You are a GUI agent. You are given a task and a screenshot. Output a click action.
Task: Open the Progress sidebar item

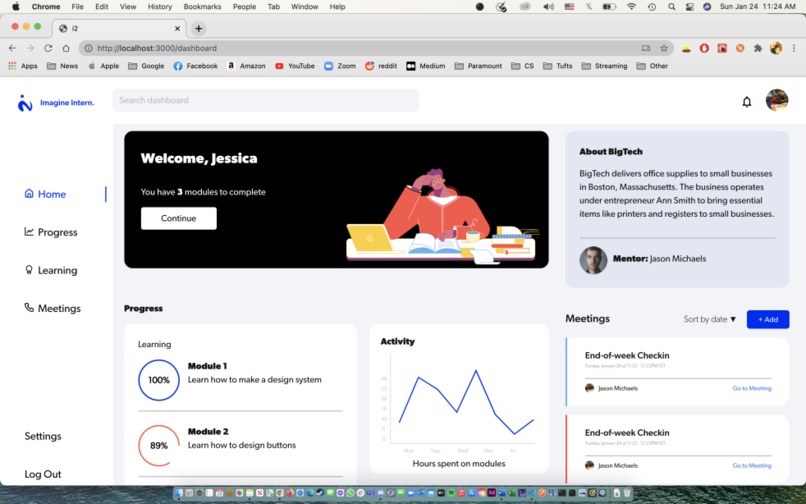[51, 232]
